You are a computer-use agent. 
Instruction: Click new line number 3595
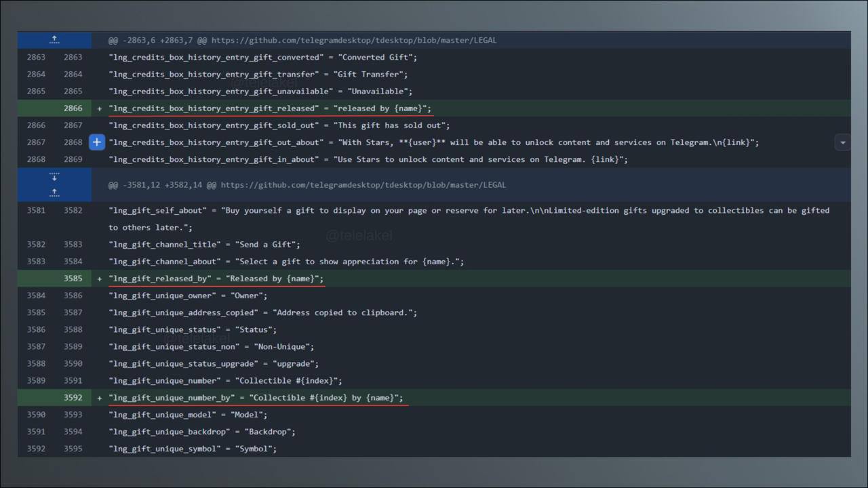tap(73, 449)
